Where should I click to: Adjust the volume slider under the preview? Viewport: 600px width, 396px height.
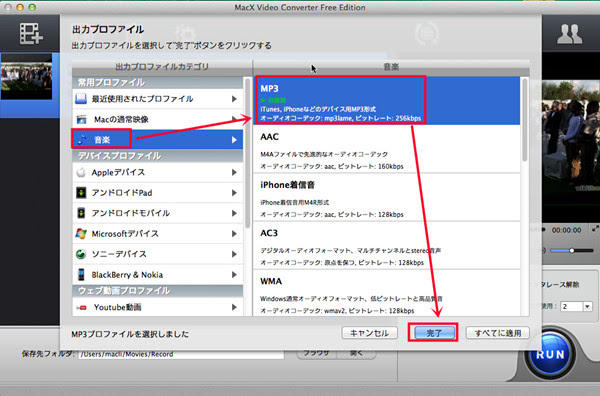(571, 251)
